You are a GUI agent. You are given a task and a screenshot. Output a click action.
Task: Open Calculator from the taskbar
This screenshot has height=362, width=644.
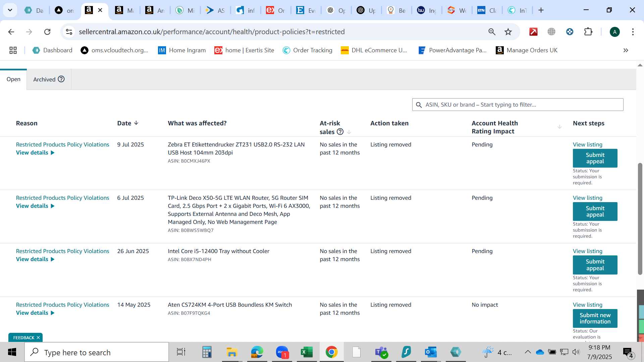click(x=207, y=352)
